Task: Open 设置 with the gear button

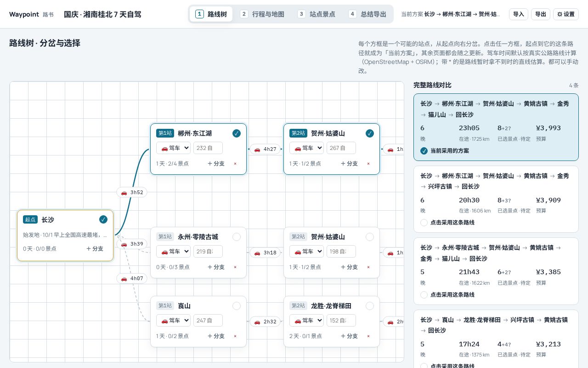Action: (566, 14)
